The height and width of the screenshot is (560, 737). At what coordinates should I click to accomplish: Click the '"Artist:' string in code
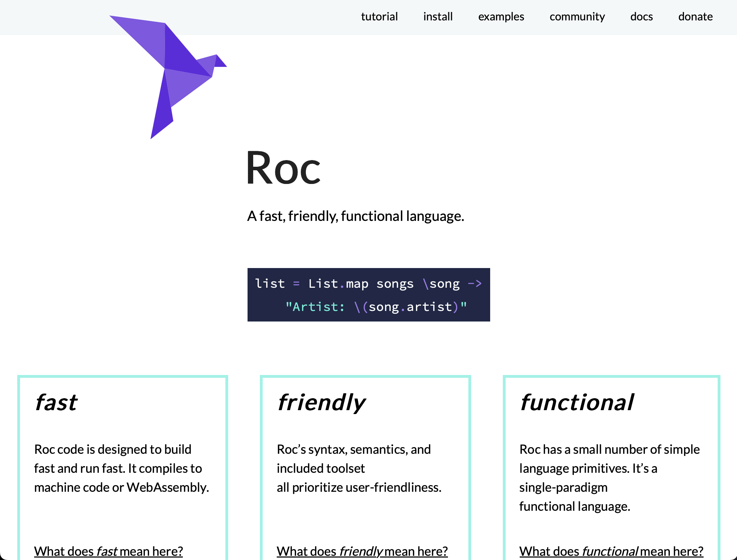click(x=315, y=307)
